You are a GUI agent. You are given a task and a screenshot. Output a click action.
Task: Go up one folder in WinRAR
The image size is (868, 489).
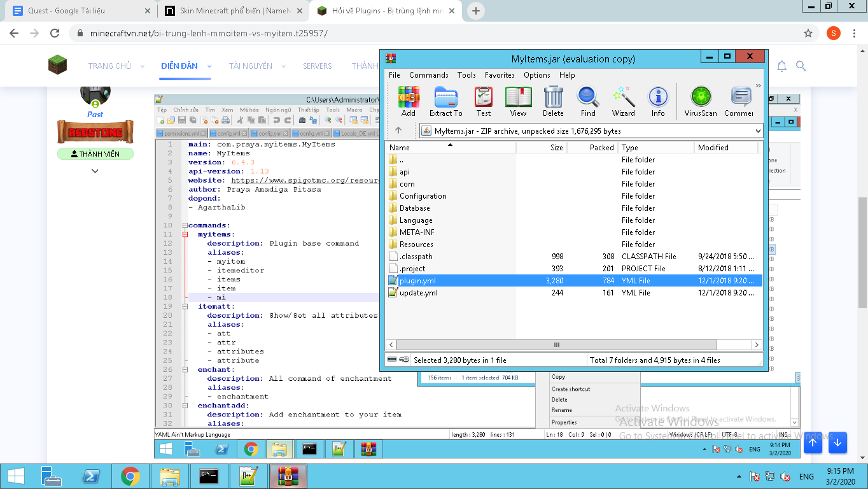[398, 131]
